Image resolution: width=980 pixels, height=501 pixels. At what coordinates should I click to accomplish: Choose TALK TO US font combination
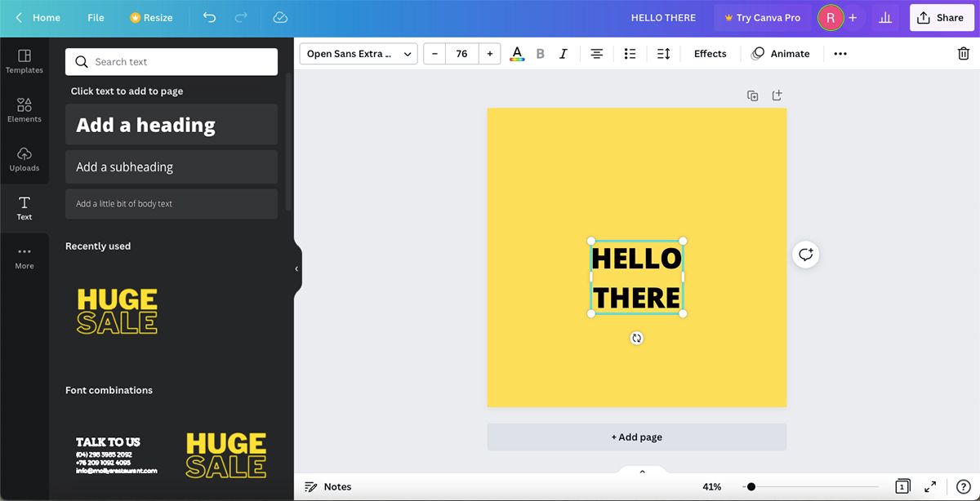click(x=117, y=456)
